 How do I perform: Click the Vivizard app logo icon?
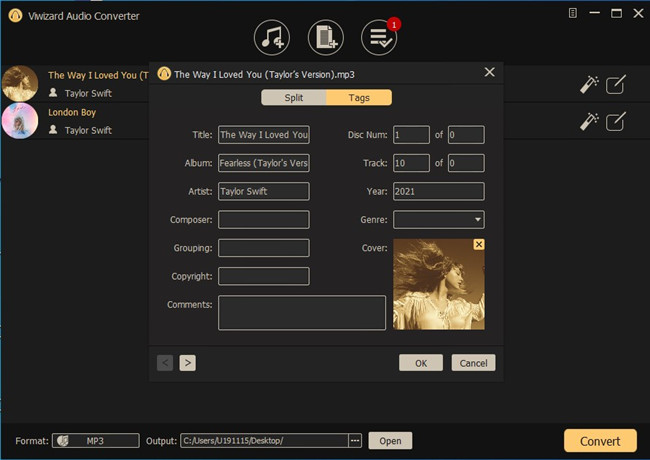[x=15, y=16]
